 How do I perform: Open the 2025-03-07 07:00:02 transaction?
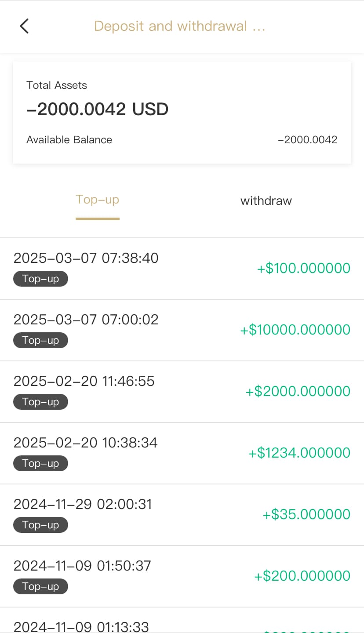pos(86,320)
